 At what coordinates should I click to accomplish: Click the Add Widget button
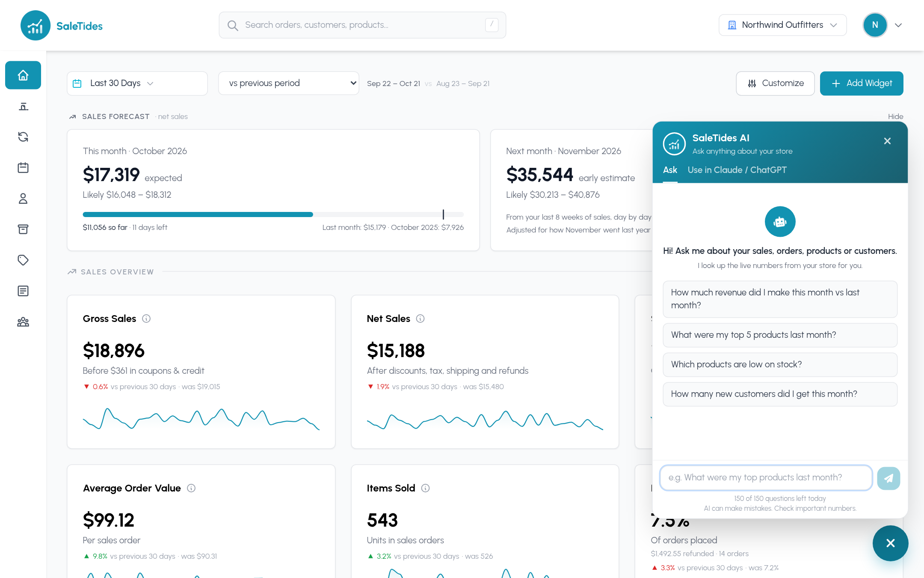click(x=862, y=83)
